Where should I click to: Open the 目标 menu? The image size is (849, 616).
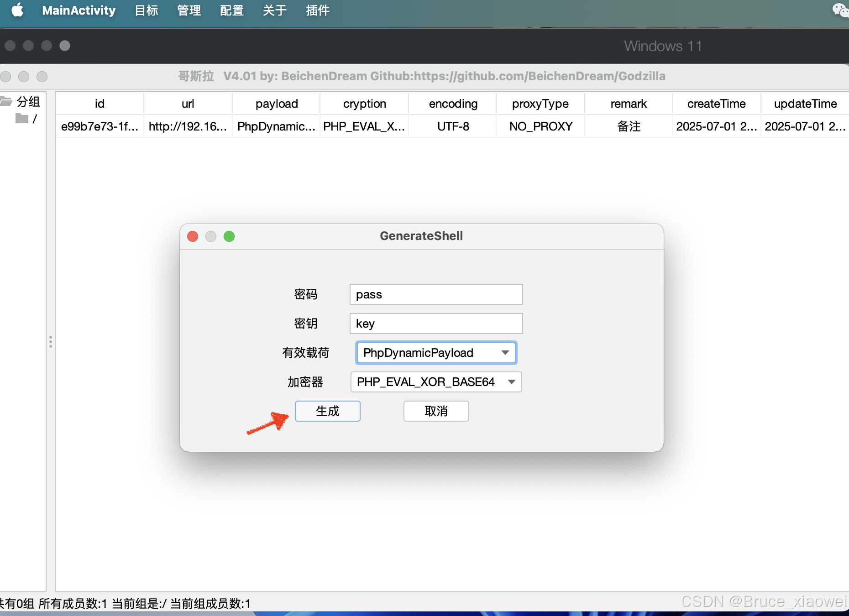[x=146, y=10]
